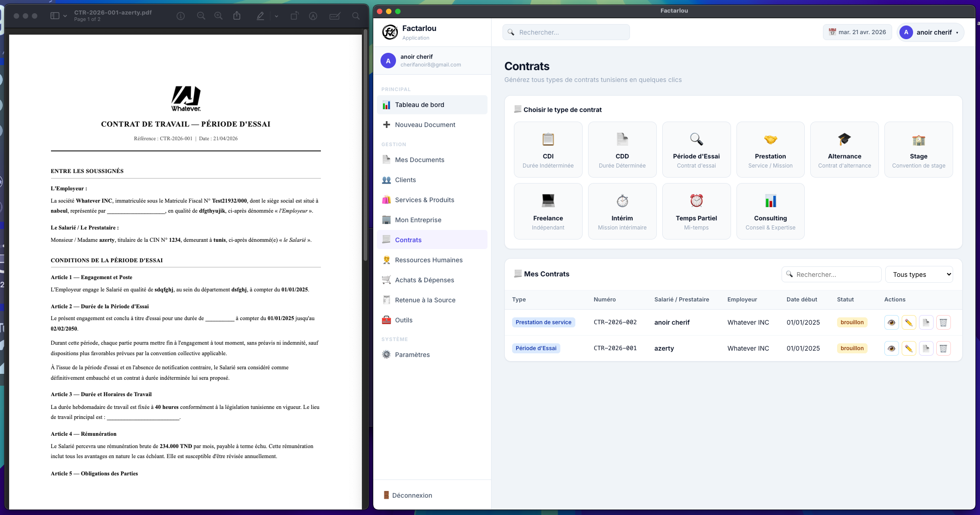Open Ressources Humaines in the sidebar
Viewport: 980px width, 515px height.
tap(428, 260)
